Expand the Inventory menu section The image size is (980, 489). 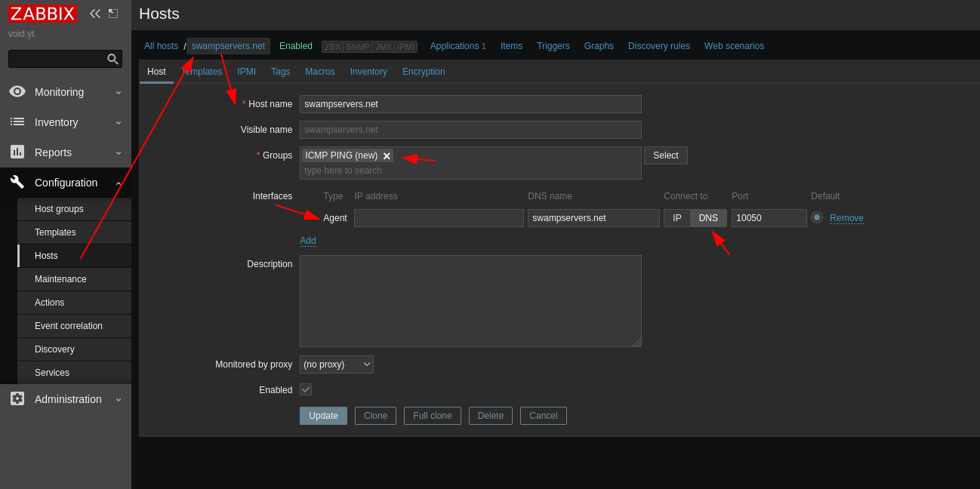point(66,121)
